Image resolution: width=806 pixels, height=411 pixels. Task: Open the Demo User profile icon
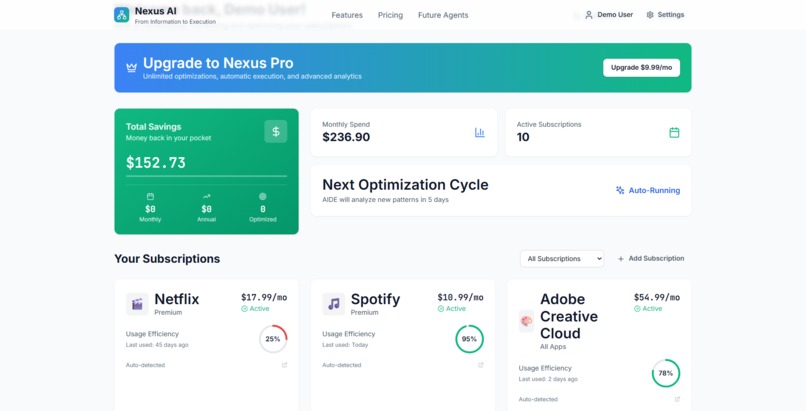[589, 15]
